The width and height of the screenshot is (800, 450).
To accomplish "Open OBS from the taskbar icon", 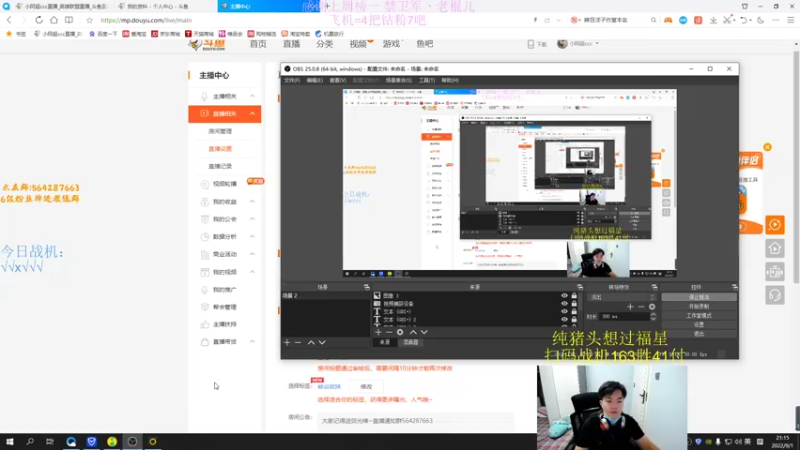I will pyautogui.click(x=132, y=442).
